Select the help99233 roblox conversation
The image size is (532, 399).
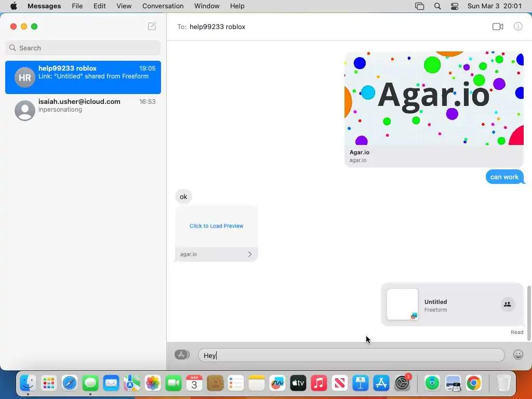83,77
